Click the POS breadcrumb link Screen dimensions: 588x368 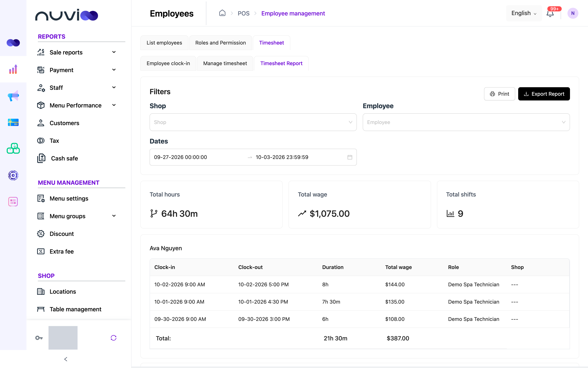tap(243, 13)
